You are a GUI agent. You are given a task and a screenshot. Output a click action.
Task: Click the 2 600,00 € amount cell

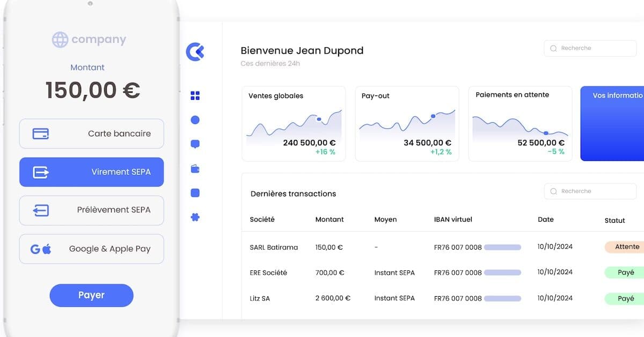pyautogui.click(x=333, y=298)
